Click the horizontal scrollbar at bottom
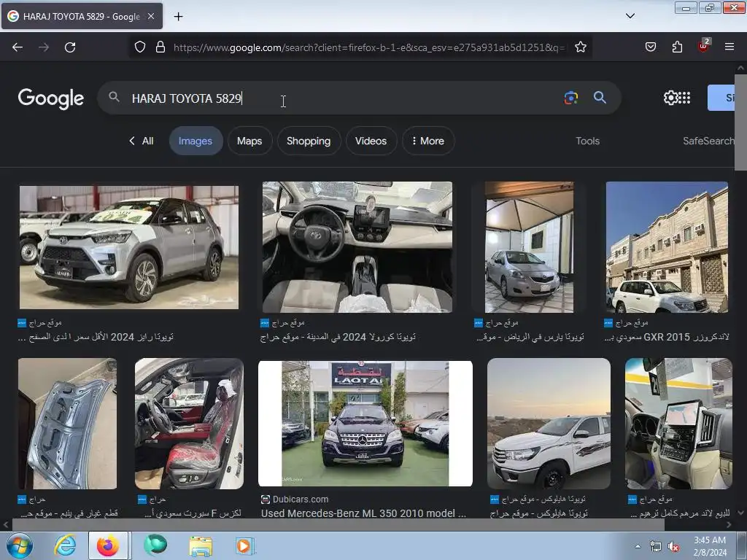747x560 pixels. [x=338, y=525]
